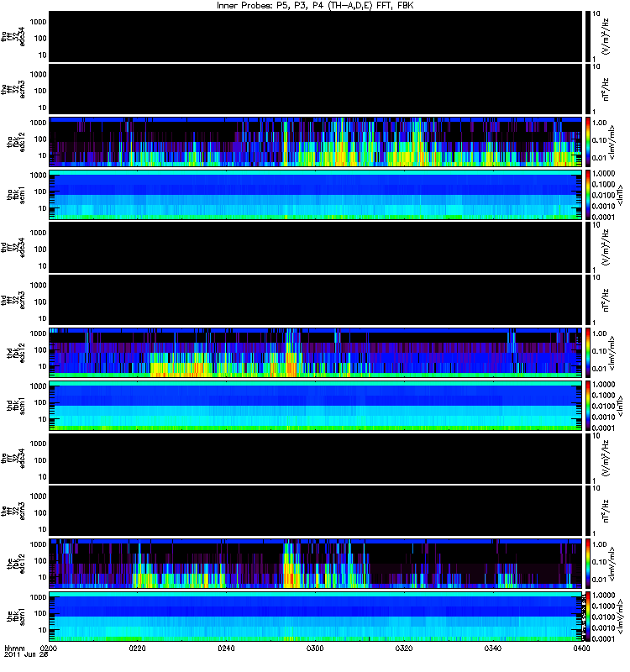
Task: Click the '2011 Jun 28' date label
Action: coord(26,654)
